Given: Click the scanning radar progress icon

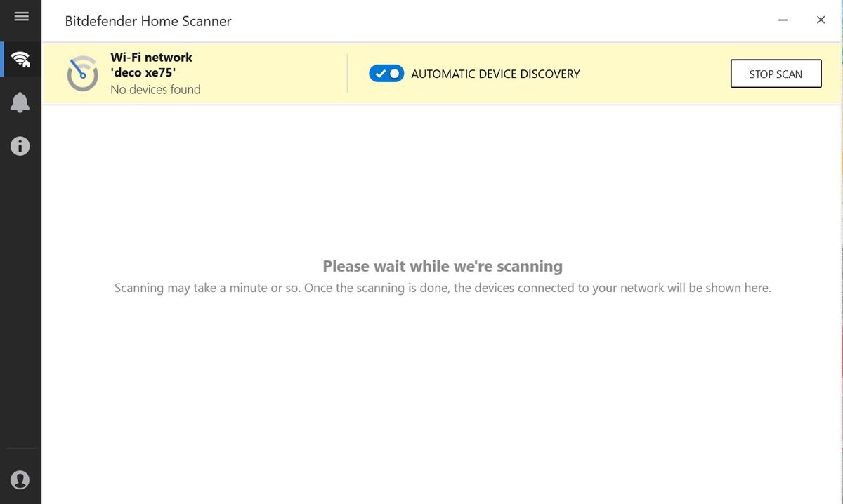Looking at the screenshot, I should click(x=82, y=74).
